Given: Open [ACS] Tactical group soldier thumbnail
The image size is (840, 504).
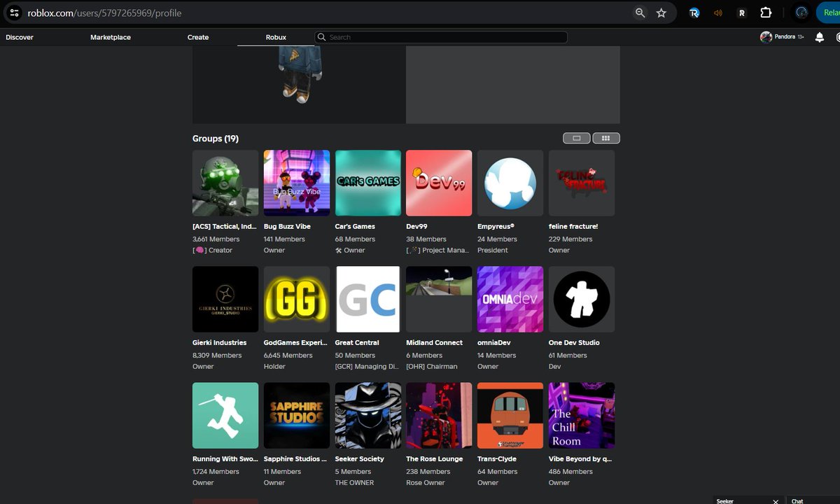Looking at the screenshot, I should click(225, 183).
